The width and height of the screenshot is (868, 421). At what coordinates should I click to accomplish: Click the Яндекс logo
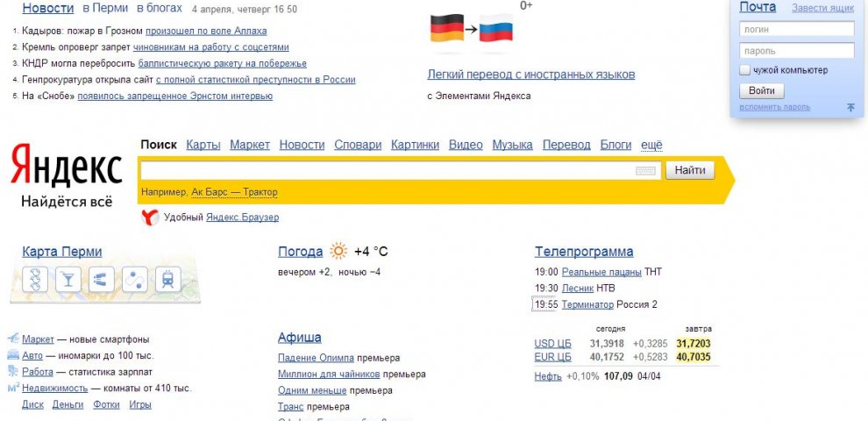click(67, 165)
